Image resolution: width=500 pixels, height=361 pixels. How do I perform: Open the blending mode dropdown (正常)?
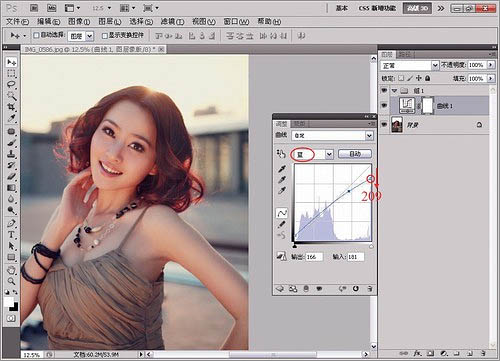(x=435, y=65)
